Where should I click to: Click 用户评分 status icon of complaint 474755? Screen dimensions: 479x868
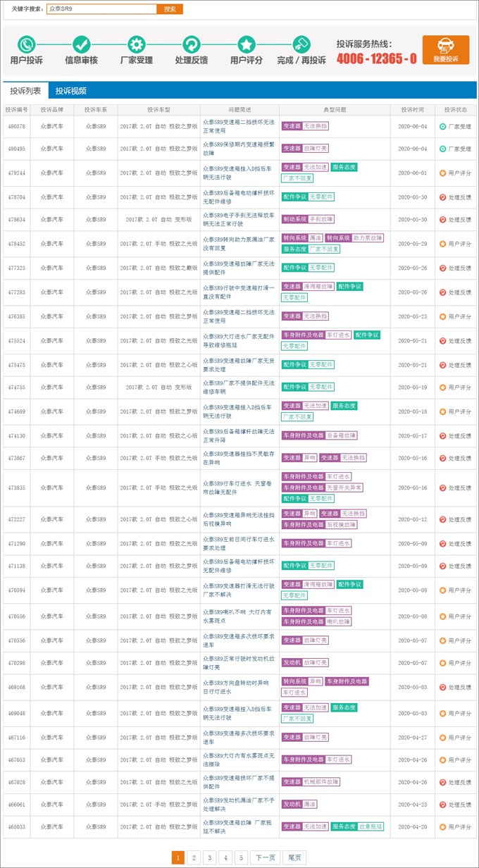coord(442,387)
